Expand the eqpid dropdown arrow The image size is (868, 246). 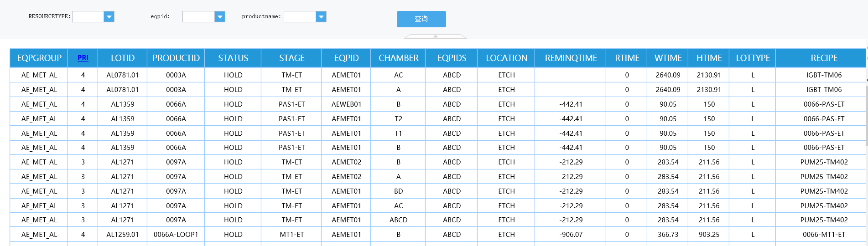220,17
